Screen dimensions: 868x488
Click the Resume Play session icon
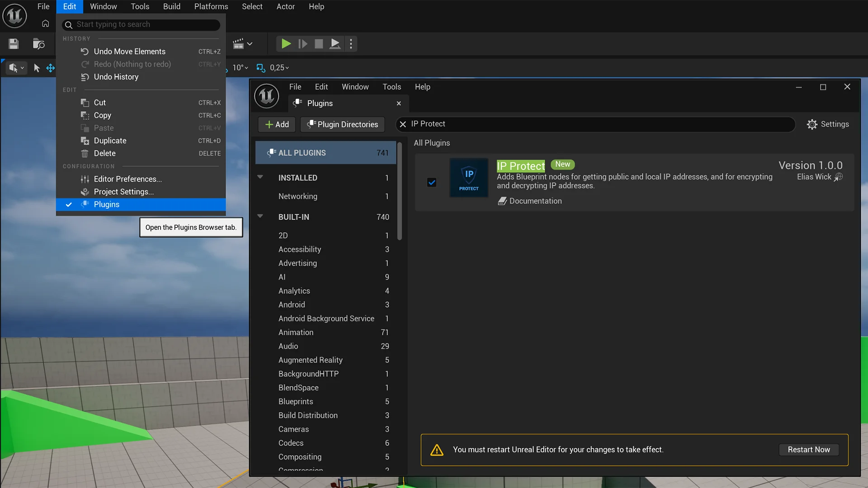click(303, 44)
